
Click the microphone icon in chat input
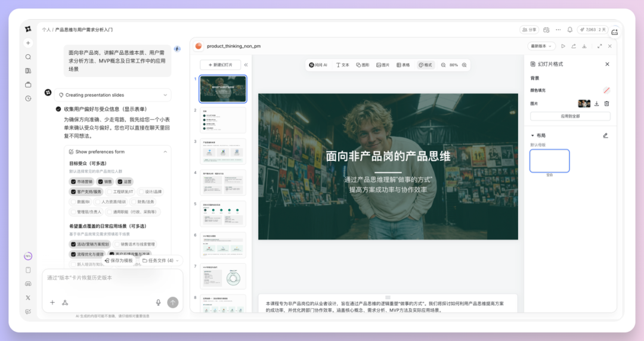click(158, 302)
